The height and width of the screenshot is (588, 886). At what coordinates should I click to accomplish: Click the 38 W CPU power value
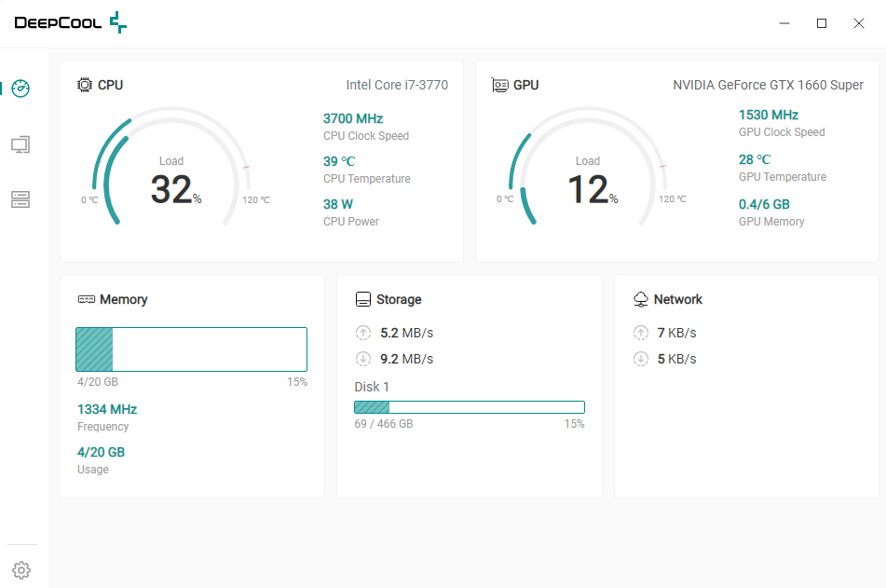[338, 204]
